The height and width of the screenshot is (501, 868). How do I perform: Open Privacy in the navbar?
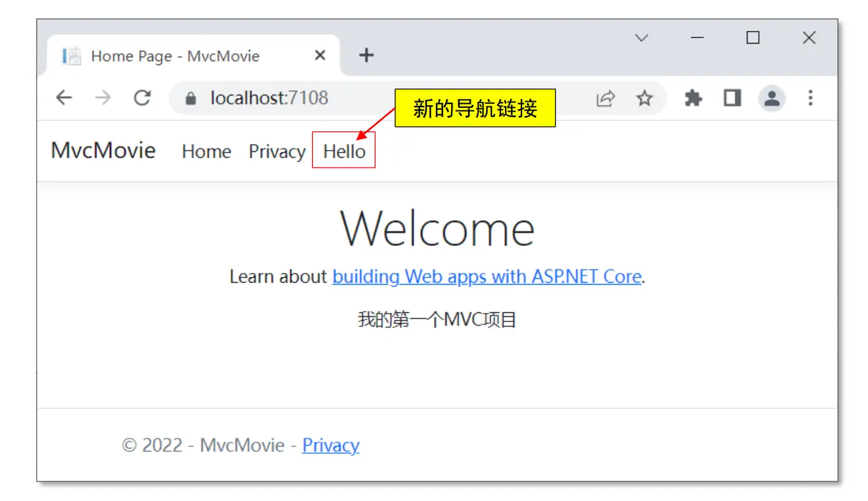[x=277, y=152]
